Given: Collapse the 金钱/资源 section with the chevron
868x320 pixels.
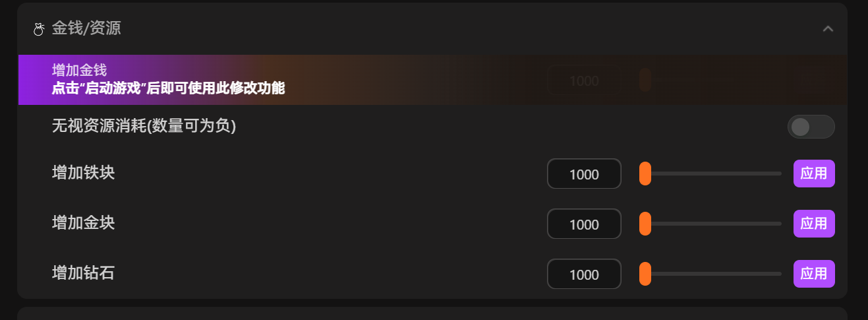Looking at the screenshot, I should [828, 29].
